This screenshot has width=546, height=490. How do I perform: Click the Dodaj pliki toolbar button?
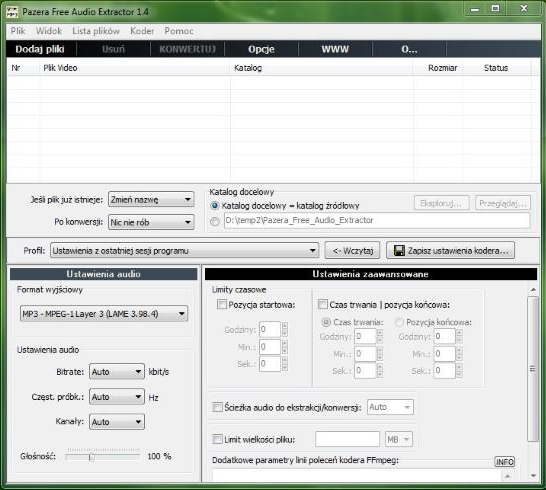(40, 49)
